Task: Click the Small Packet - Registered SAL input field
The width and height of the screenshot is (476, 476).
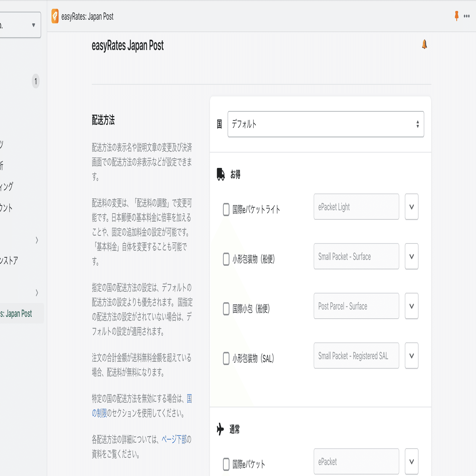Action: coord(356,356)
